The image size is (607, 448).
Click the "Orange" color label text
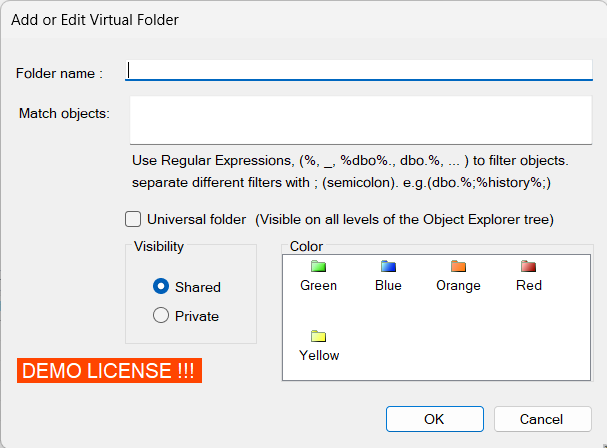458,286
